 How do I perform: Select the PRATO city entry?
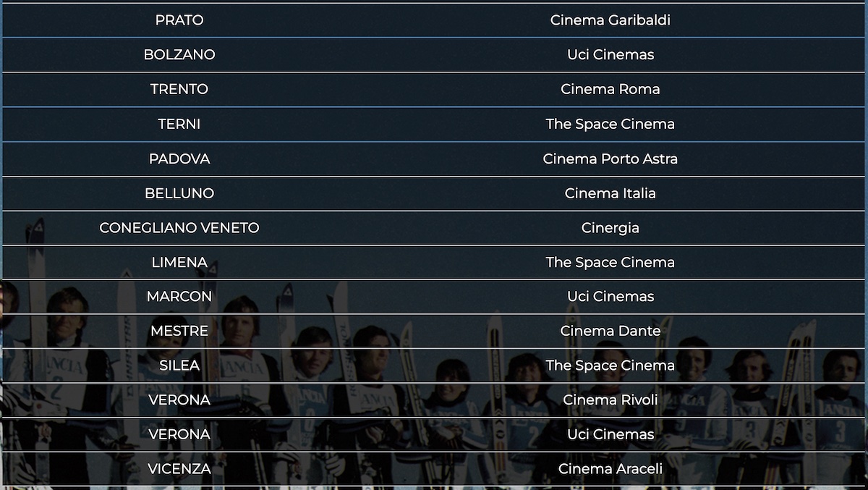[x=179, y=20]
